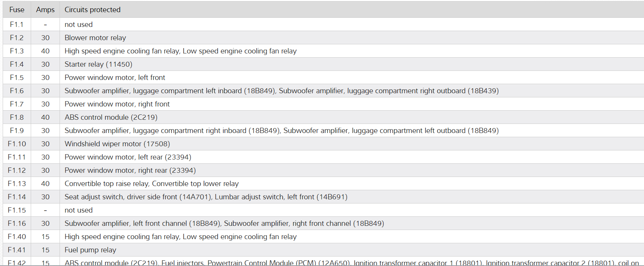Select the F1.3 fuse cell
Screen dimensions: 644x266
coord(17,51)
